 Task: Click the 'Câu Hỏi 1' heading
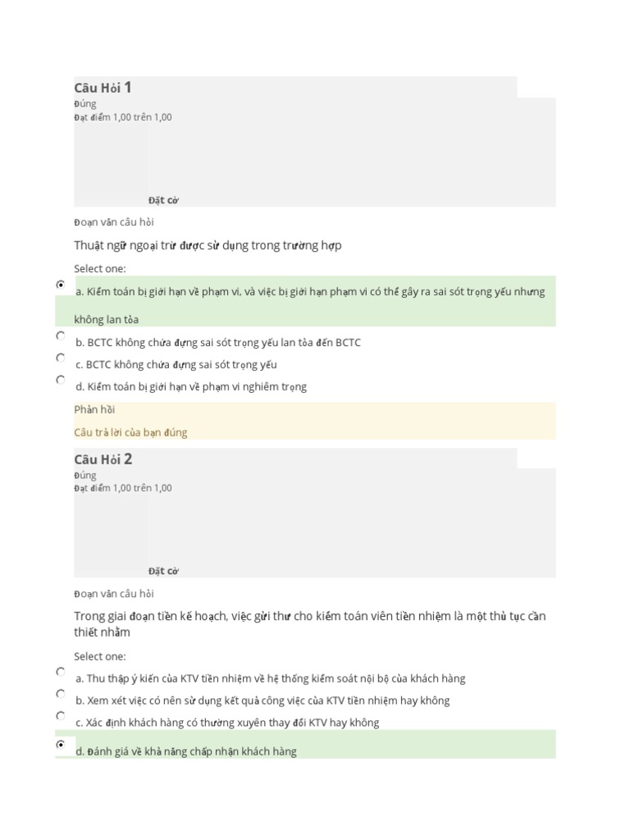tap(103, 88)
